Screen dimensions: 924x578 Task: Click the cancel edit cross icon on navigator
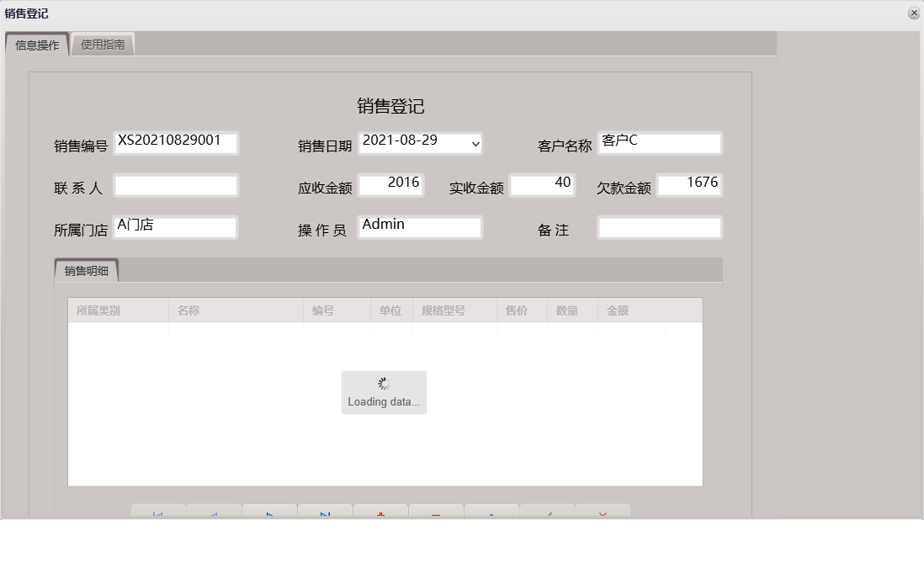click(603, 512)
